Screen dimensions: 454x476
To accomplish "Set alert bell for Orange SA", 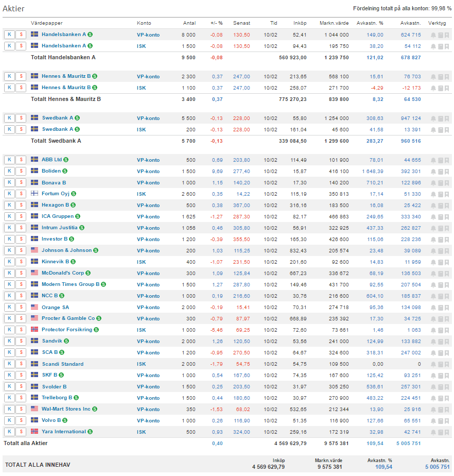I will tap(433, 308).
